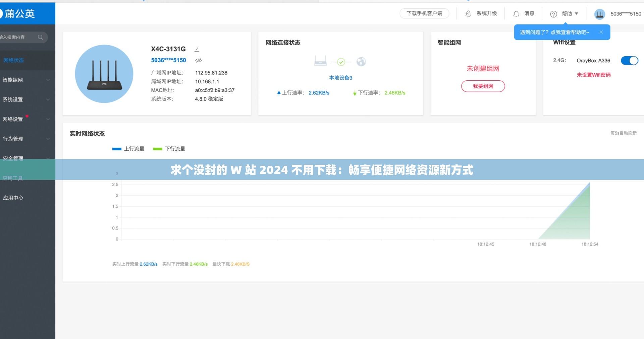Open the 系统升级 upgrade bell icon

468,14
